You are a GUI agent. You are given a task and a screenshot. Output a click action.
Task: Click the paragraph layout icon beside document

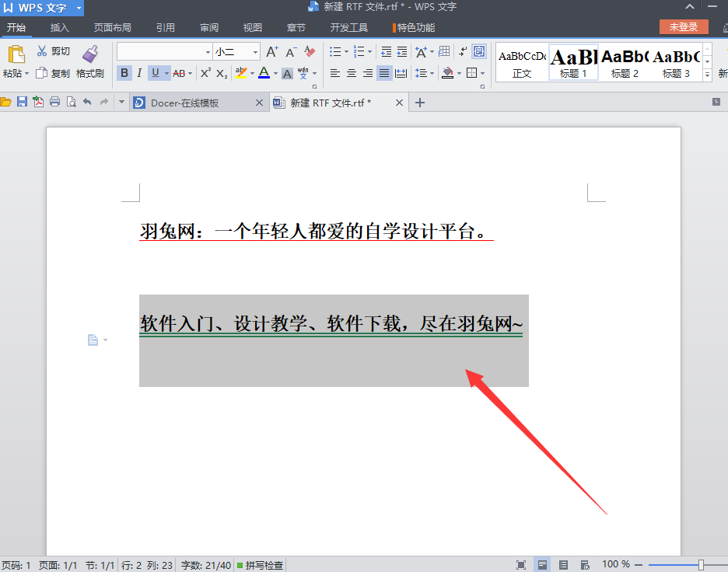[x=93, y=340]
